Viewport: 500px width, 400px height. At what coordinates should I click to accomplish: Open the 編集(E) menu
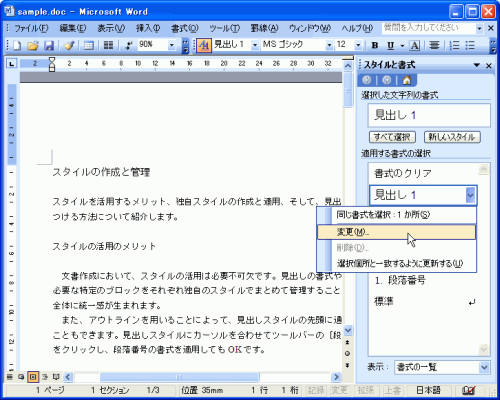[73, 28]
